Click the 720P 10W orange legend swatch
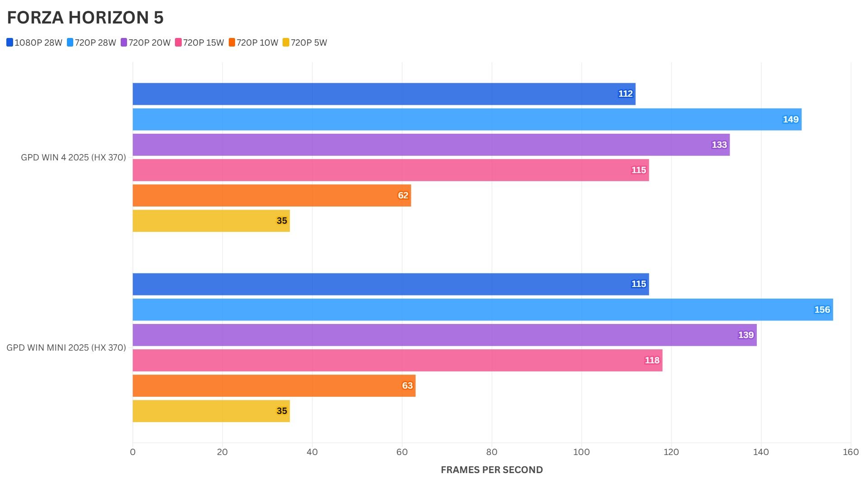The width and height of the screenshot is (868, 488). point(232,42)
